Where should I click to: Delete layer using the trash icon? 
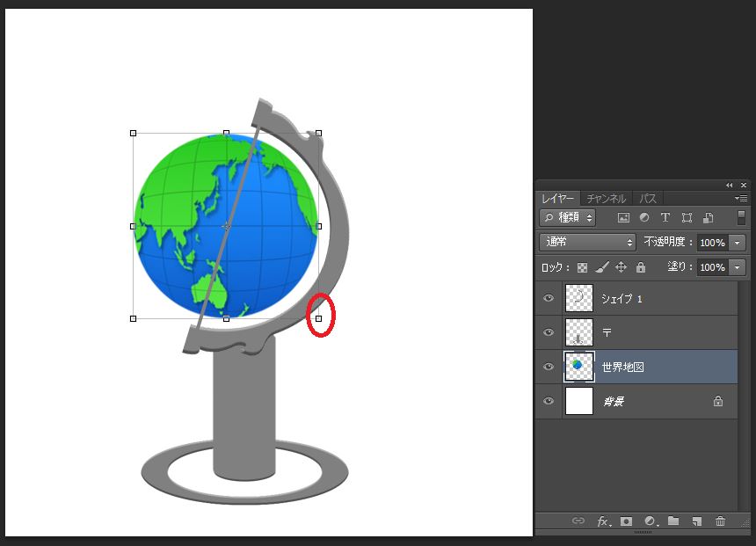pos(720,521)
